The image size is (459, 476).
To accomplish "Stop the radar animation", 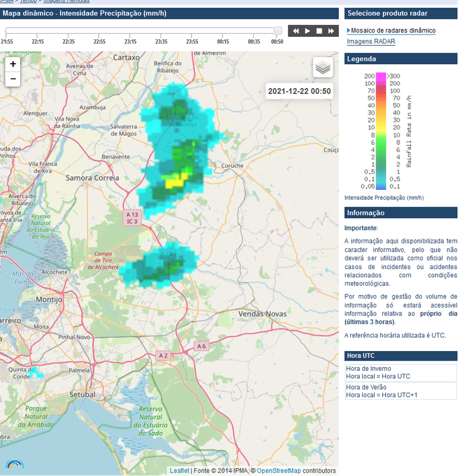I will 319,31.
